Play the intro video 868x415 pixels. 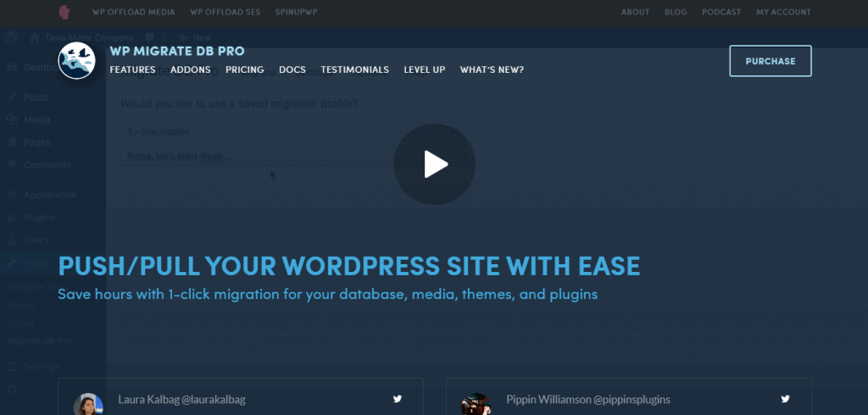coord(435,164)
